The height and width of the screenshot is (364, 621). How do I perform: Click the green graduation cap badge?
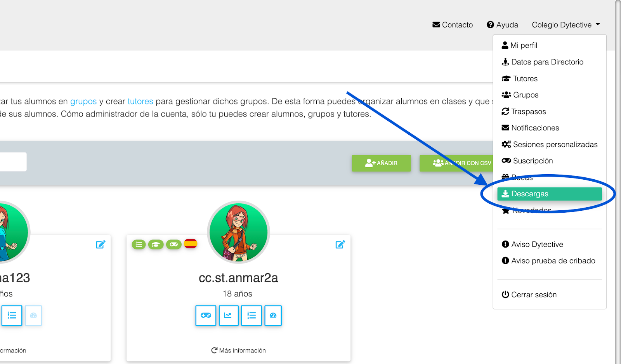(156, 244)
